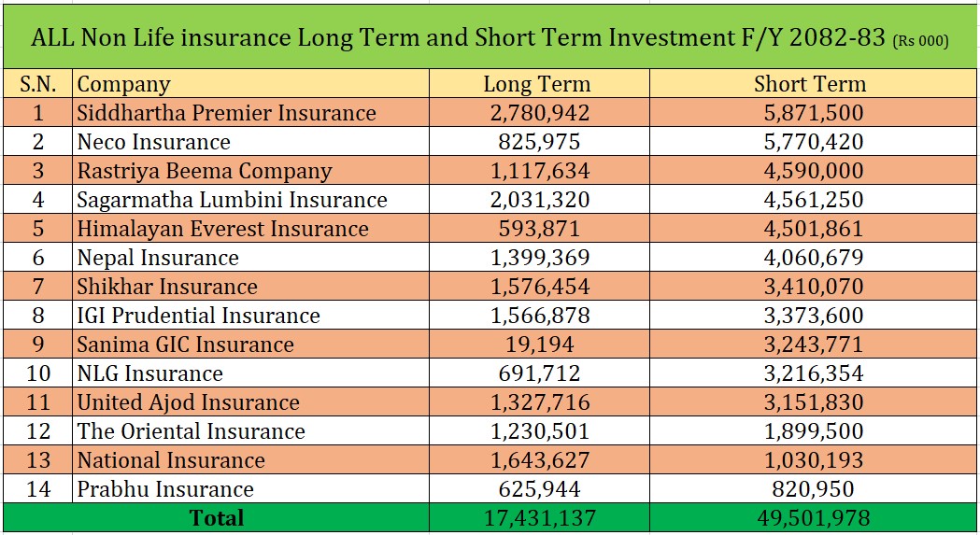Select Sanima GIC's long term value 19,194
The height and width of the screenshot is (535, 980).
tap(536, 345)
